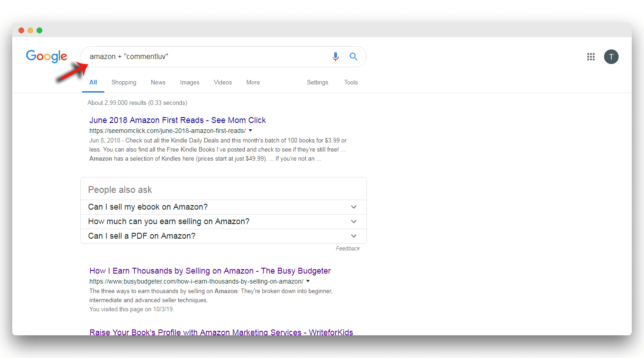
Task: Click the blue search magnifier icon
Action: (353, 57)
